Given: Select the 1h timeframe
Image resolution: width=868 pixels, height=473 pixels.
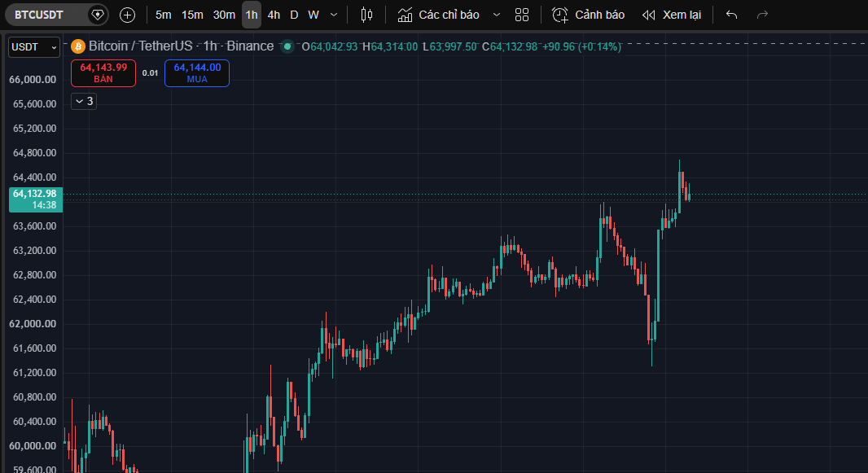Looking at the screenshot, I should (x=252, y=15).
